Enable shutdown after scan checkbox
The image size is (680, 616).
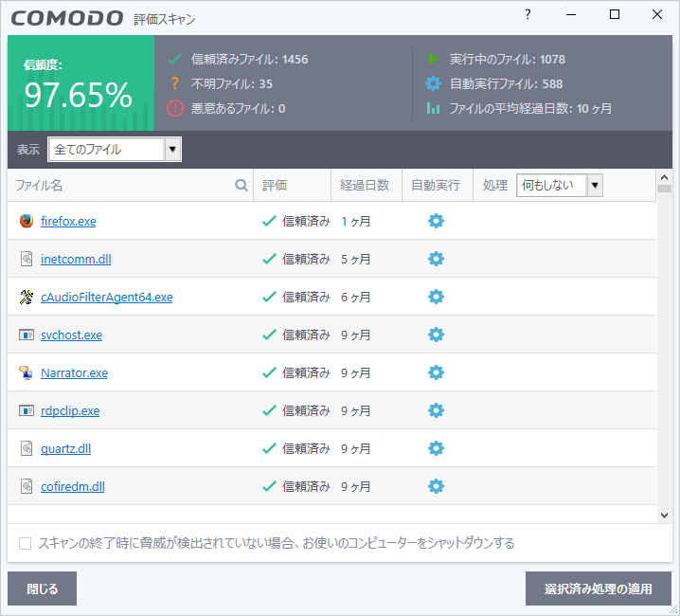point(26,543)
